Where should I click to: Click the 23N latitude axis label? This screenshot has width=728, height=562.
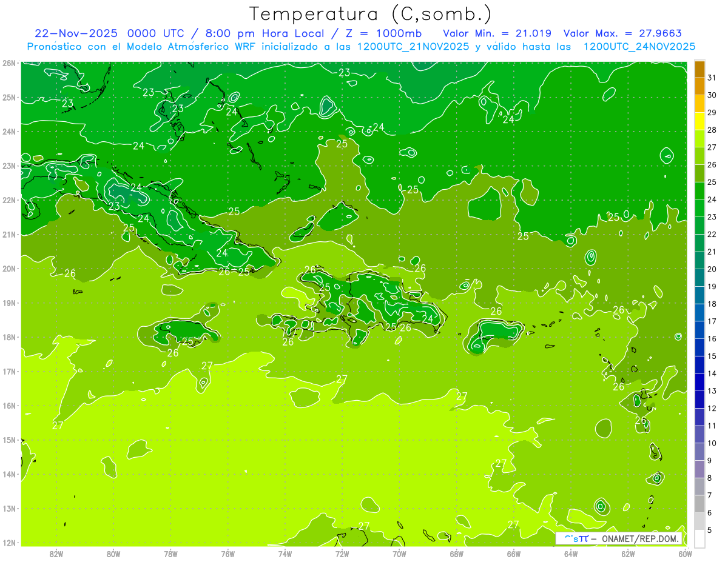coord(8,166)
